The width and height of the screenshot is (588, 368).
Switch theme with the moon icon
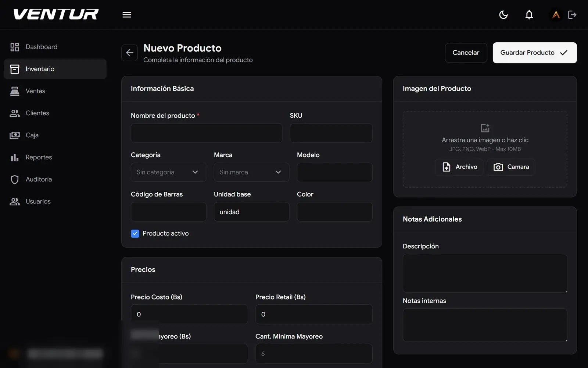click(x=503, y=15)
